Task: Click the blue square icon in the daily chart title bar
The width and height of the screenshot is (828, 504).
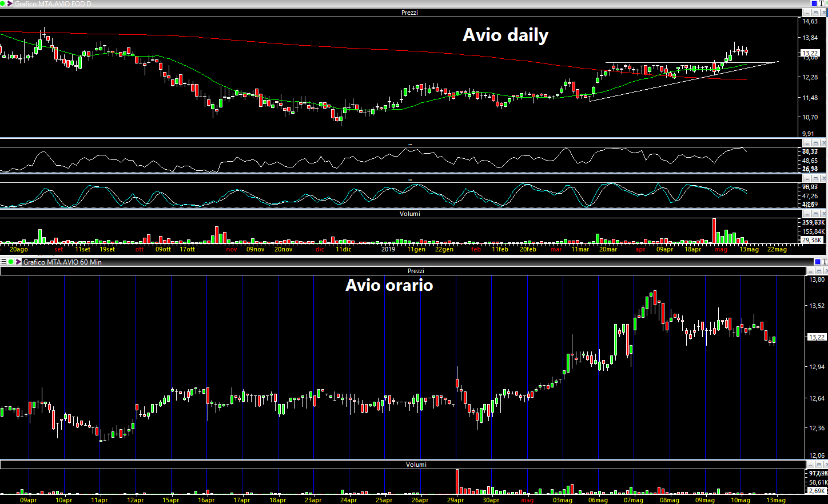Action: point(814,3)
